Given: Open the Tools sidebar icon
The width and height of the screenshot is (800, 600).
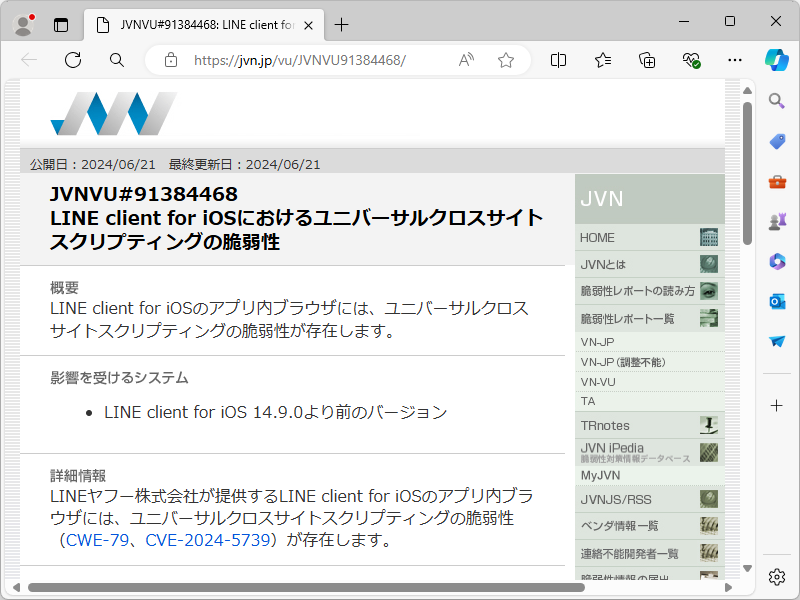Looking at the screenshot, I should (776, 181).
